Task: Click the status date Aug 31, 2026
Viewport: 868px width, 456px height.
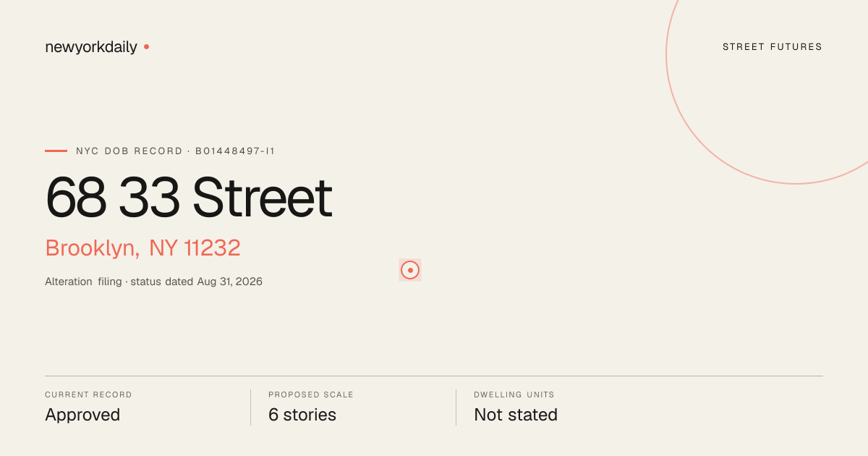Action: tap(230, 282)
